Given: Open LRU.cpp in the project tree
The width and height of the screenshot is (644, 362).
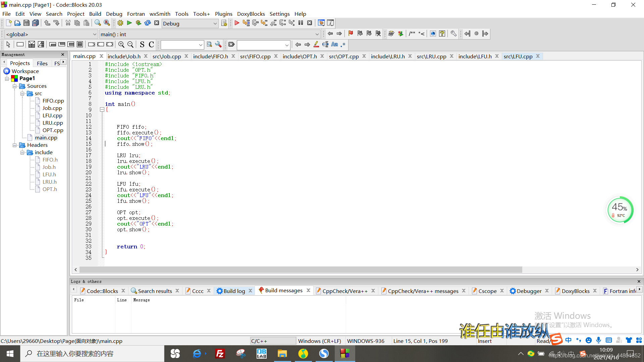Looking at the screenshot, I should coord(52,123).
